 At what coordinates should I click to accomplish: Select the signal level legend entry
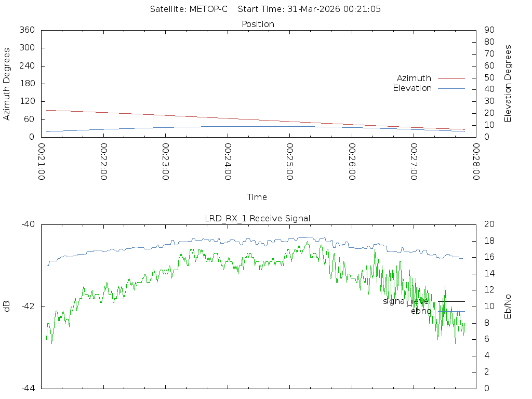[407, 301]
